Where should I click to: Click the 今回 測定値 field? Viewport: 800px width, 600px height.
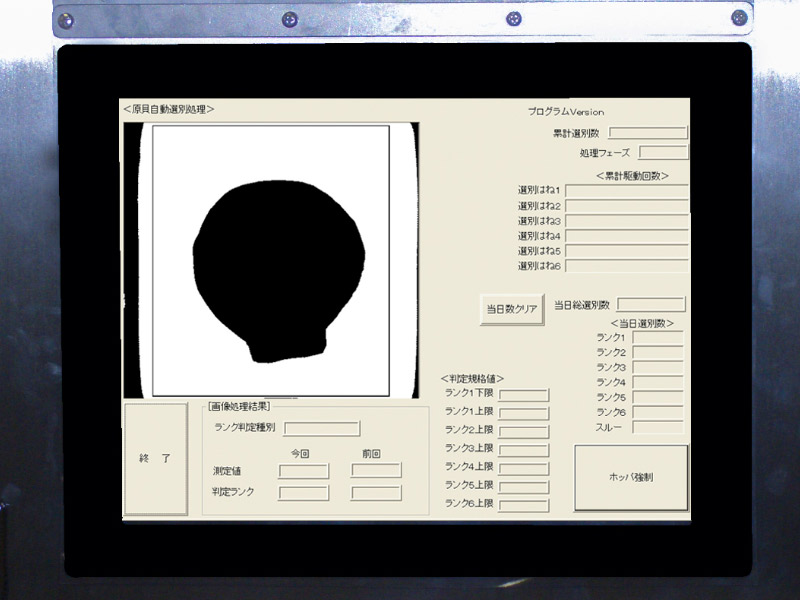(x=303, y=471)
